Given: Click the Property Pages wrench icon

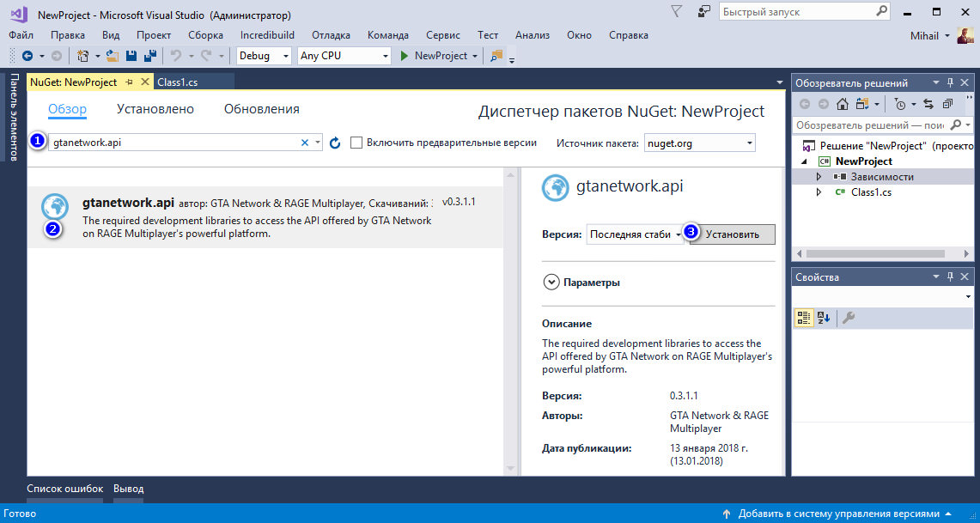Looking at the screenshot, I should coord(848,318).
